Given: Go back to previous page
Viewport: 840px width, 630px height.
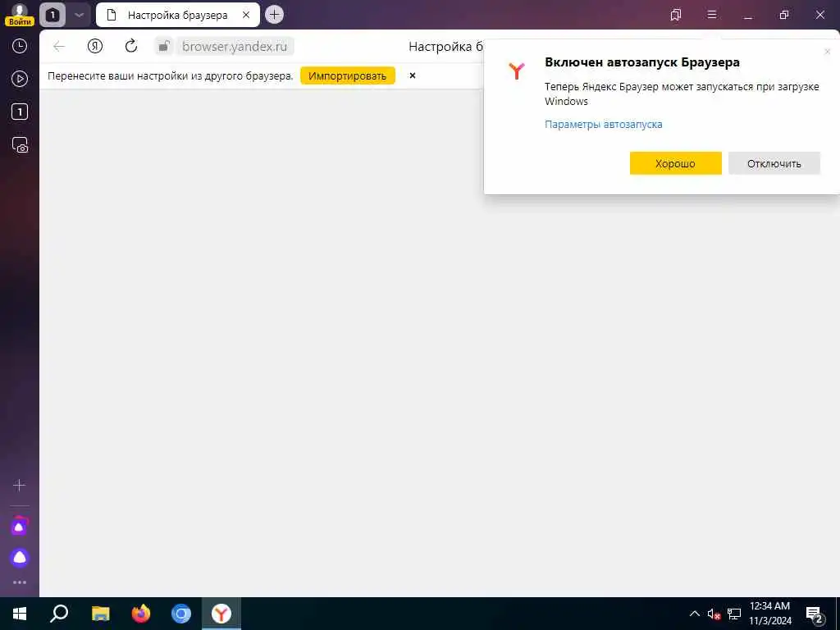Looking at the screenshot, I should (59, 47).
